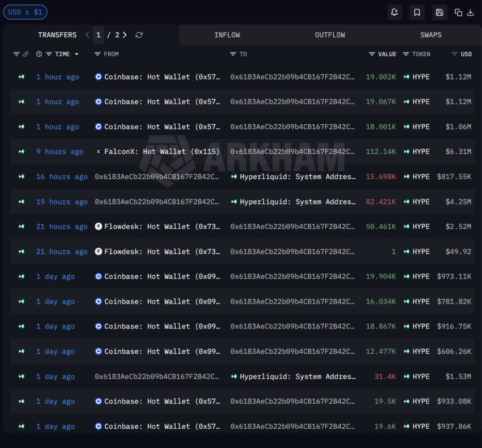Go to previous transfers page
This screenshot has width=482, height=448.
coord(87,35)
